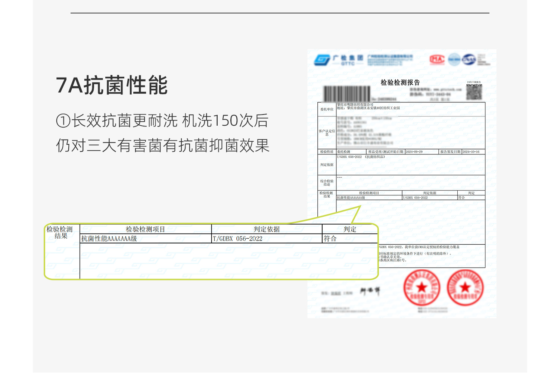Click "T/GDBX 056-2022" in the enlarged callout
This screenshot has height=392, width=560.
point(237,239)
